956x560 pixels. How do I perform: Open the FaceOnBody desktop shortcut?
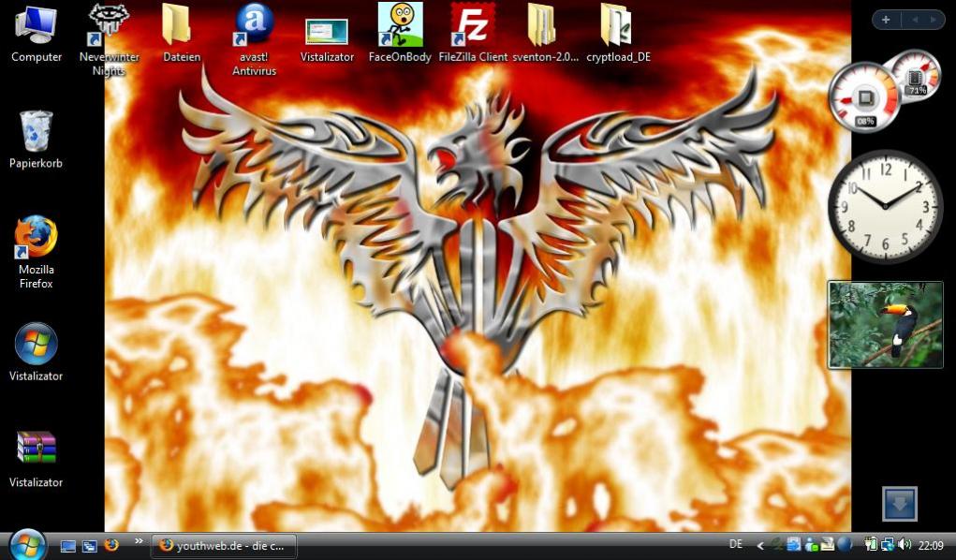coord(400,25)
